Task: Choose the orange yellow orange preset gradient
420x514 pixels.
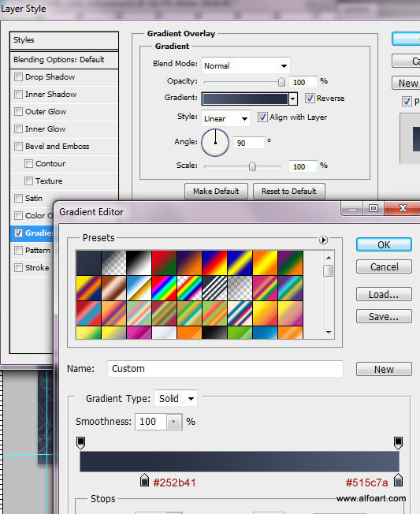Action: [x=265, y=263]
